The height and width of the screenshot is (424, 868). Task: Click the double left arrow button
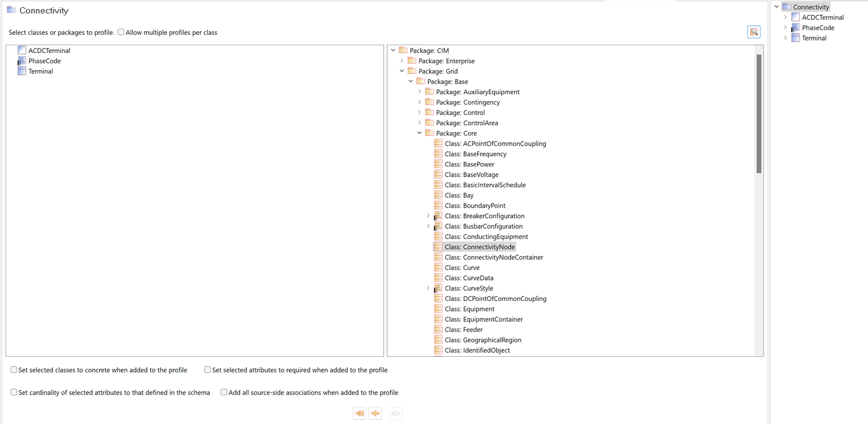point(359,414)
